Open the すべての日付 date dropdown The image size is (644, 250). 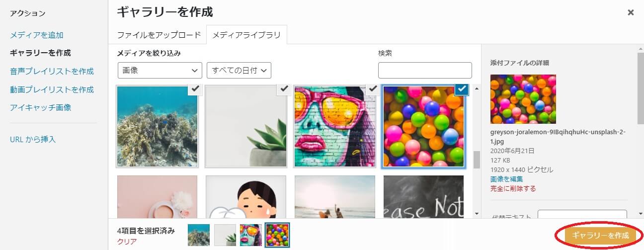pos(239,70)
